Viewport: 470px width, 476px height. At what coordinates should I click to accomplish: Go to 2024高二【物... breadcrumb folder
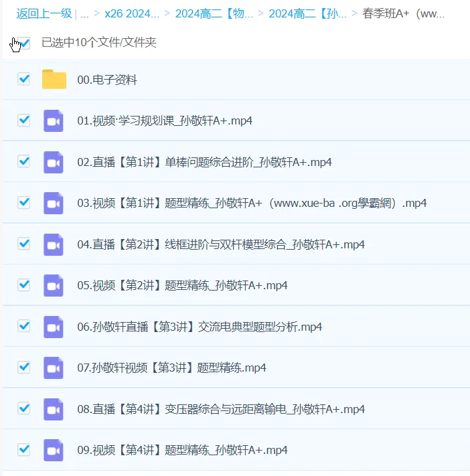pyautogui.click(x=214, y=13)
